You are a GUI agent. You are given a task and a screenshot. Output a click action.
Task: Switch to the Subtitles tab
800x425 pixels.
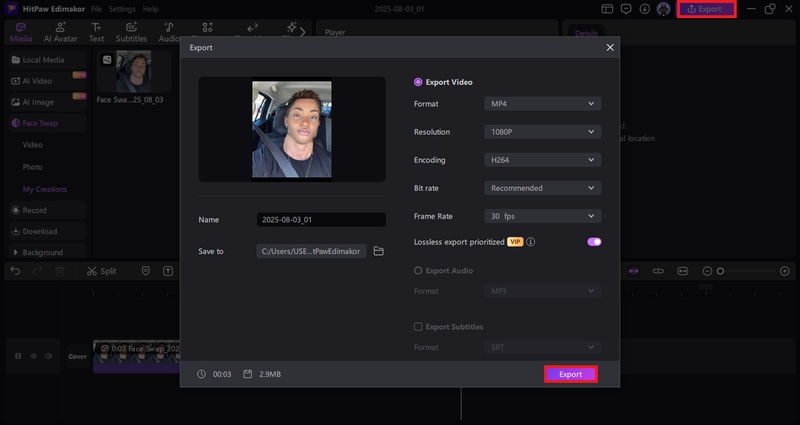131,33
